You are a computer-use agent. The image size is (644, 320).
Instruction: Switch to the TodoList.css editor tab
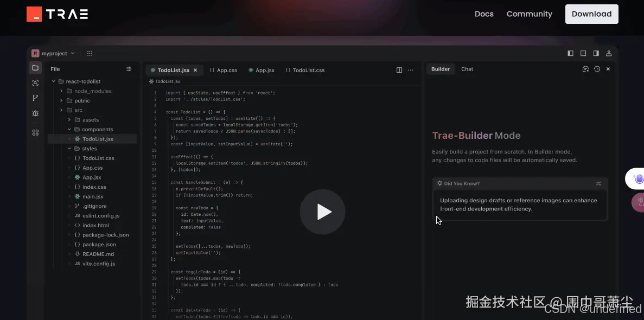[305, 71]
